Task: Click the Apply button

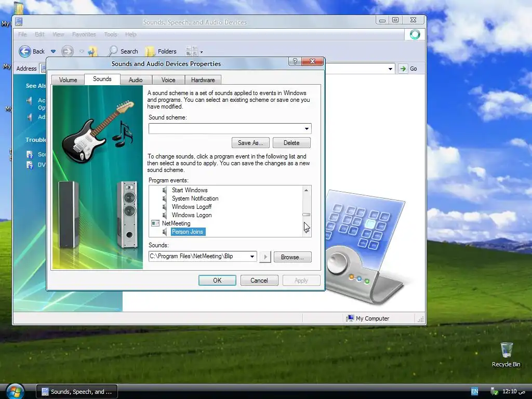Action: 301,280
